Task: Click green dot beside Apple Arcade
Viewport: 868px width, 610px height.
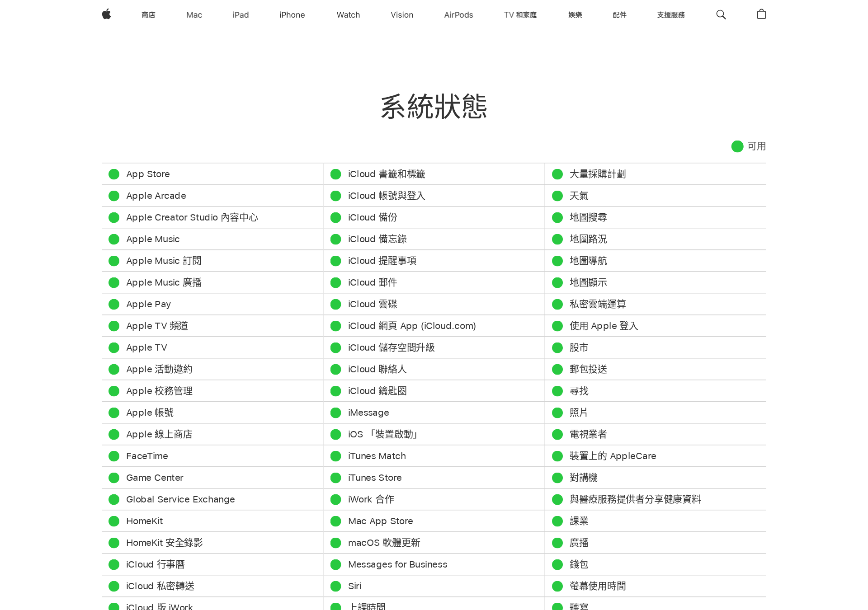Action: point(114,196)
